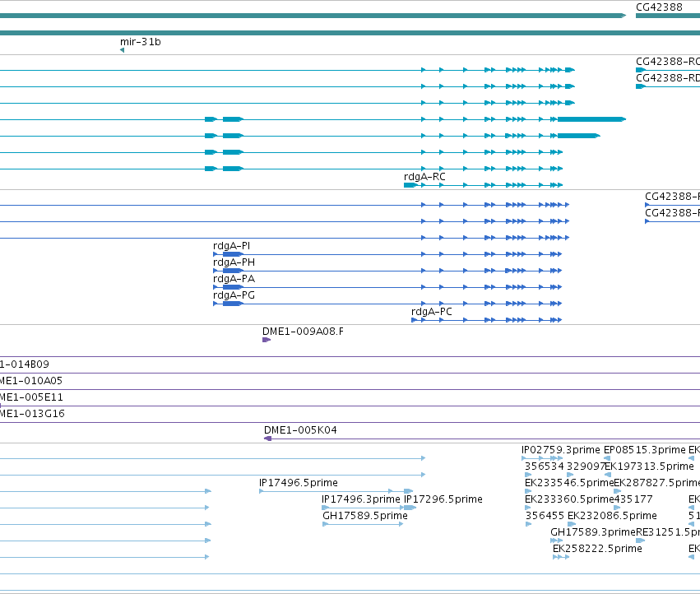Viewport: 700px width, 594px height.
Task: Click the mir-31b arrow glyph
Action: pos(122,50)
